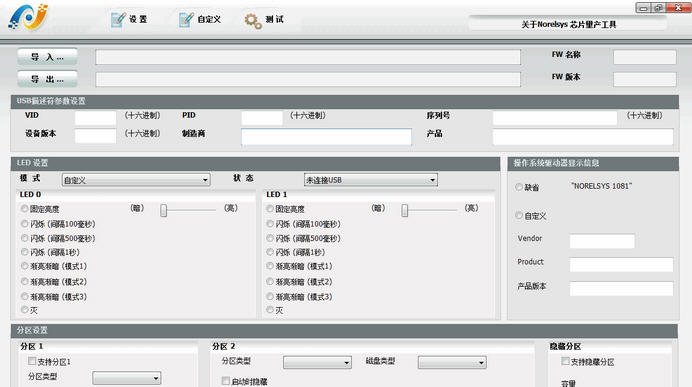Toggle the 启动时隐藏 checkbox

click(226, 380)
